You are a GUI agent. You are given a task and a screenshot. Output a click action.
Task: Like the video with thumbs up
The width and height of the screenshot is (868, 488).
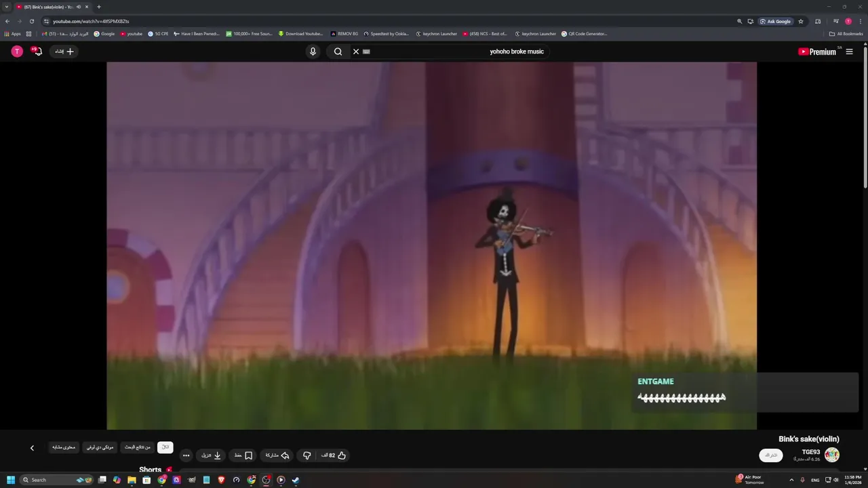pos(334,455)
